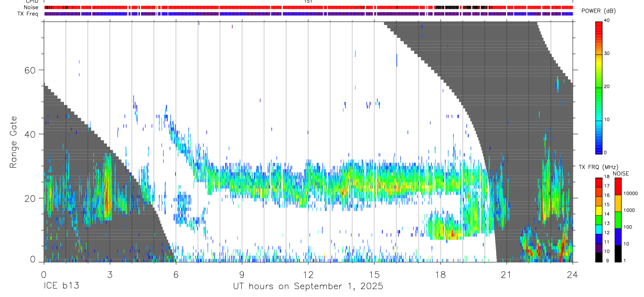644x297 pixels.
Task: Select the TX FRQ color scale bar
Action: [598, 220]
